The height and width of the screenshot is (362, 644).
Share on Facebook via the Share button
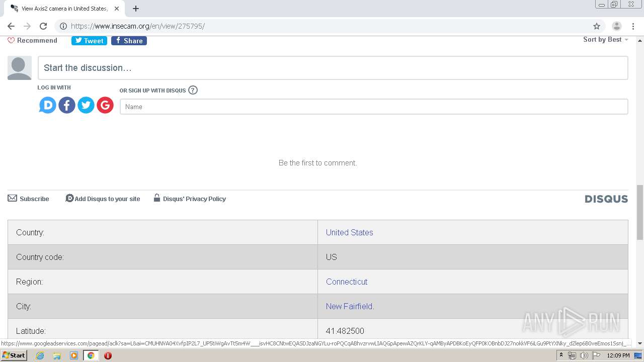(129, 41)
